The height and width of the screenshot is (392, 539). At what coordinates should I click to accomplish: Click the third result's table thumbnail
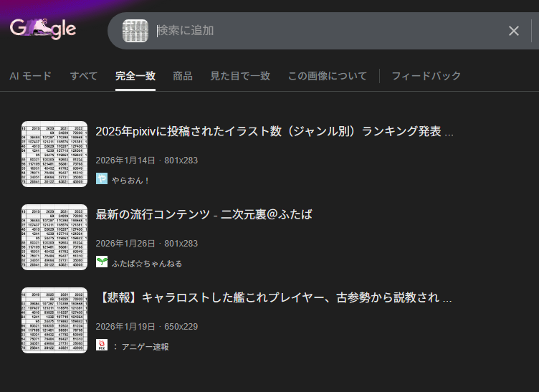click(x=54, y=320)
